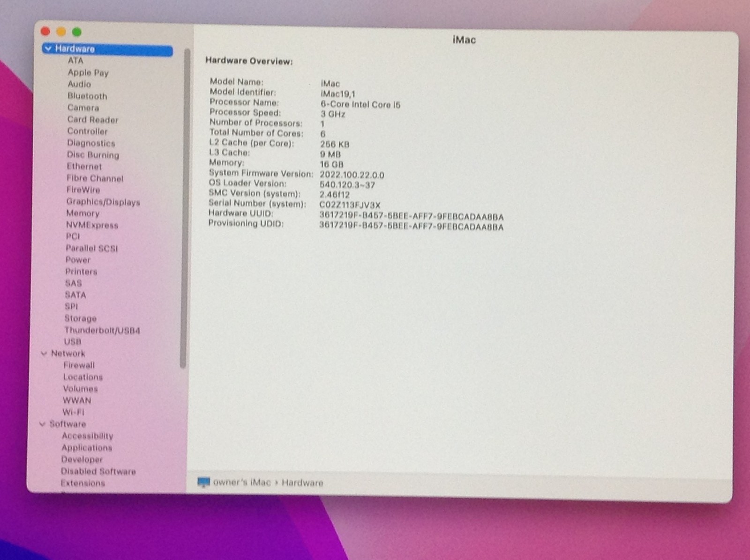Select Volumes under Network
This screenshot has height=560, width=750.
[81, 389]
